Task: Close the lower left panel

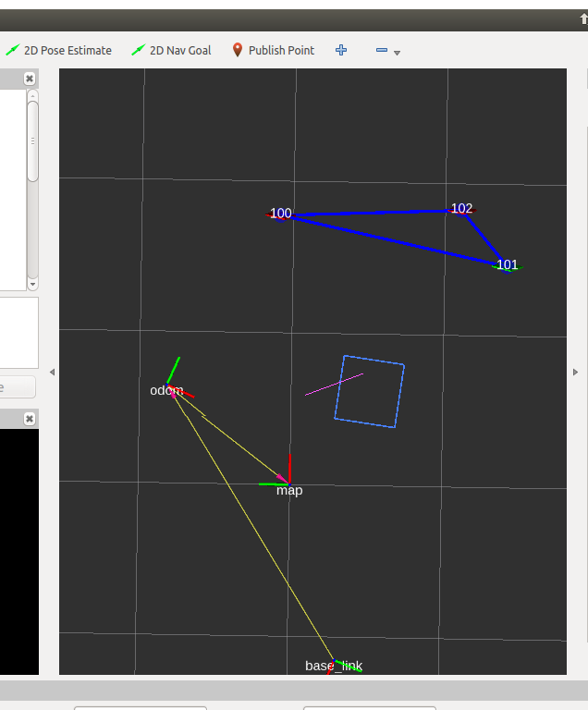Action: click(30, 419)
